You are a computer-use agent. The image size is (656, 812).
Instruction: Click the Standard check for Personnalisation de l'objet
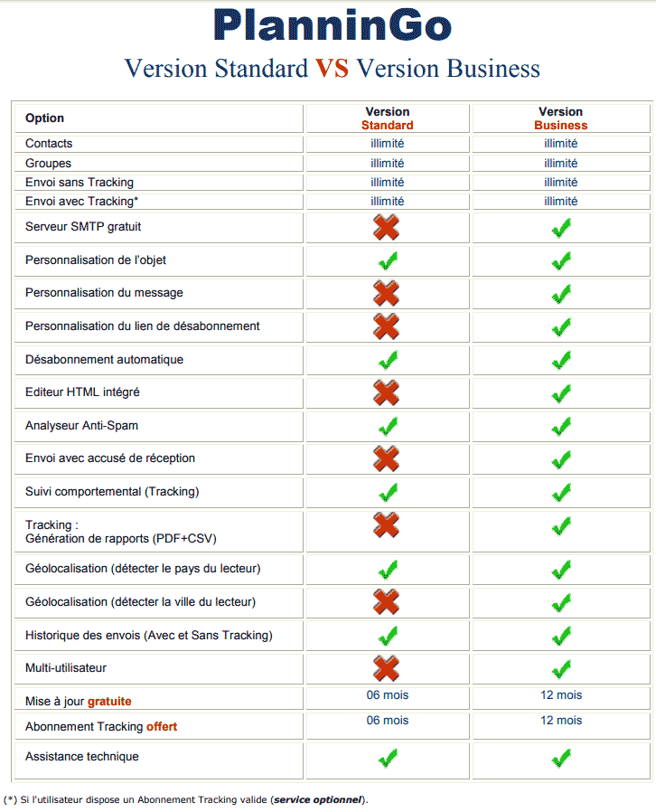[388, 260]
